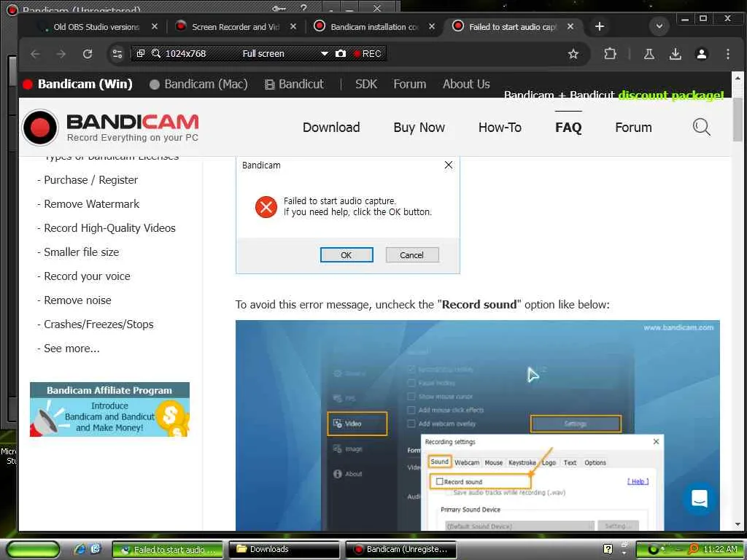Open the browser downloads icon
This screenshot has width=747, height=560.
[675, 54]
